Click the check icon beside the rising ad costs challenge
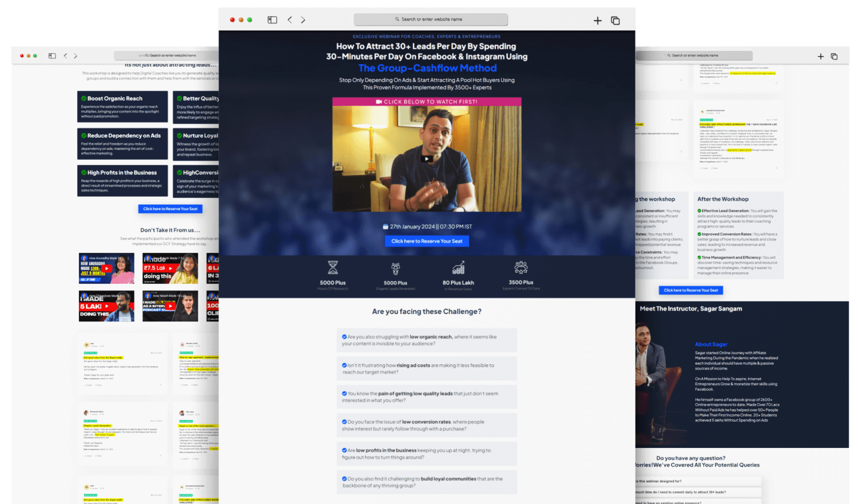858x504 pixels. click(x=344, y=366)
